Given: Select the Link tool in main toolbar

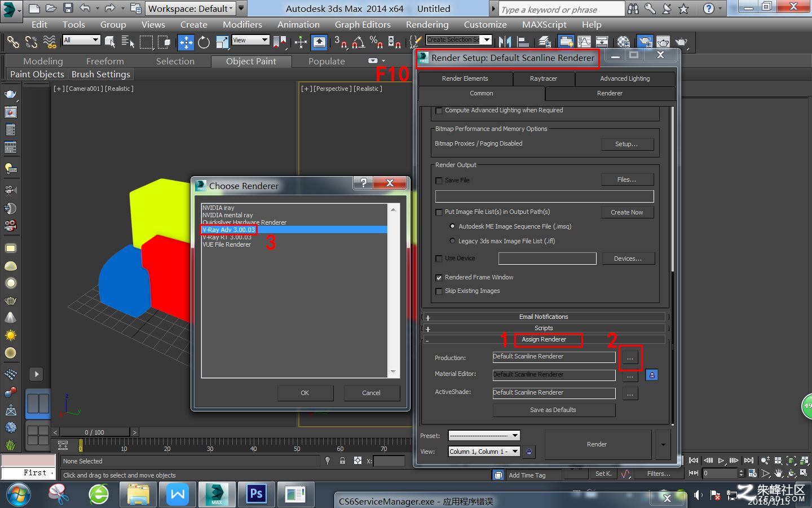Looking at the screenshot, I should 12,42.
